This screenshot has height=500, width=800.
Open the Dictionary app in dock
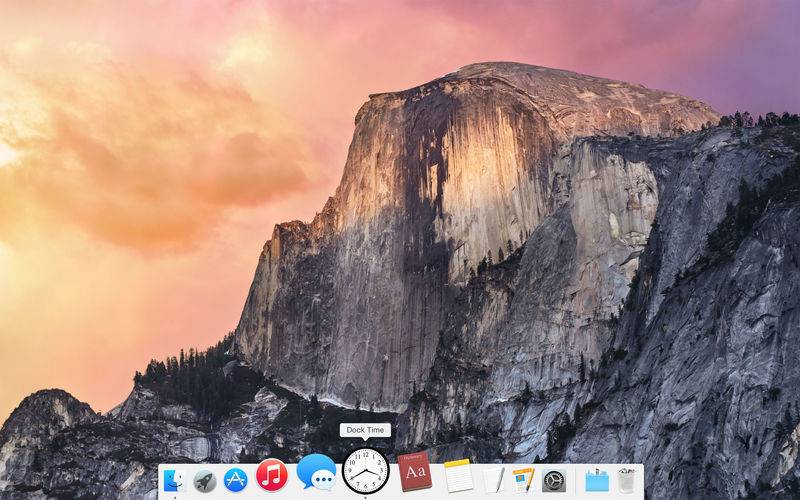pos(415,471)
